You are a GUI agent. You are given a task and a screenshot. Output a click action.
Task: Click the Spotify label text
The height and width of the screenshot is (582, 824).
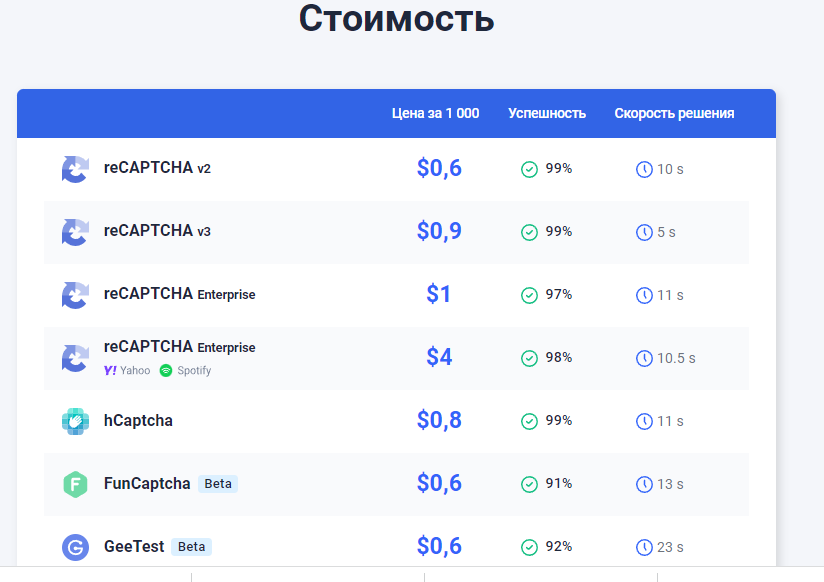tap(194, 371)
